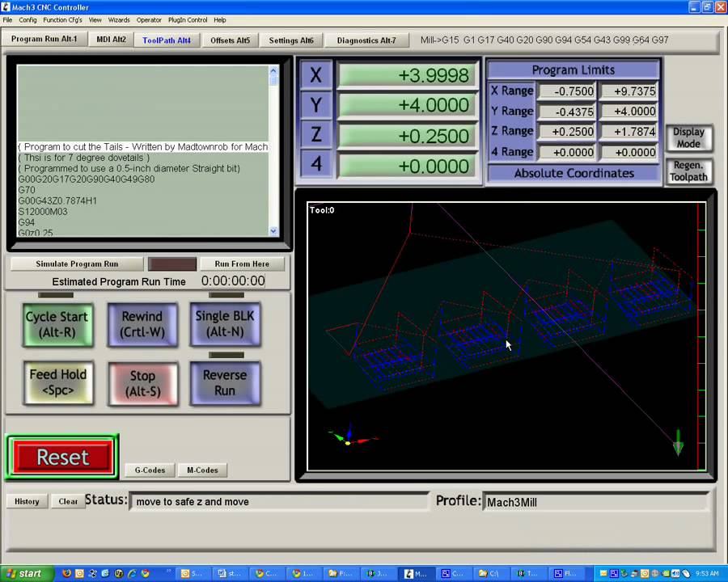This screenshot has width=728, height=582.
Task: Open the M-Codes reference button
Action: point(202,470)
